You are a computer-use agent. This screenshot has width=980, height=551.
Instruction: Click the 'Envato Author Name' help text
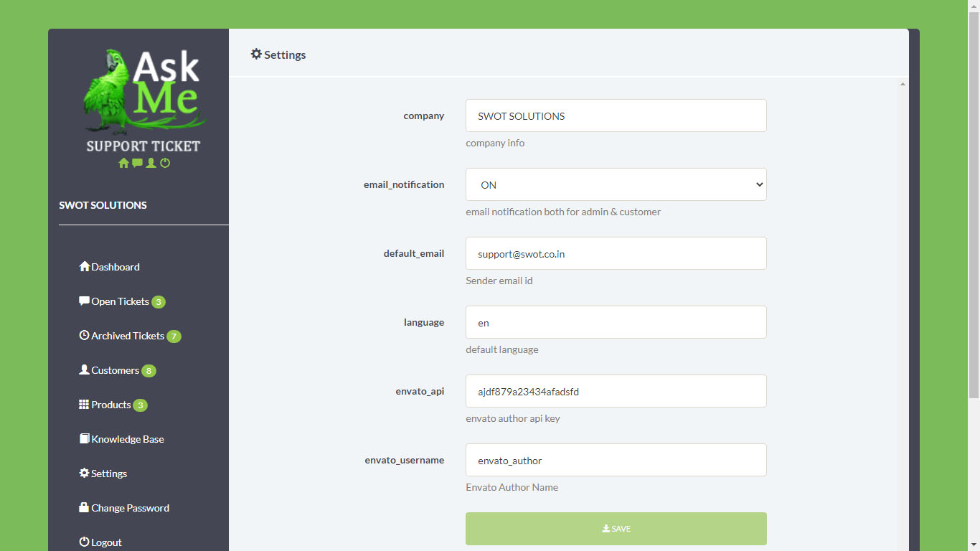512,487
